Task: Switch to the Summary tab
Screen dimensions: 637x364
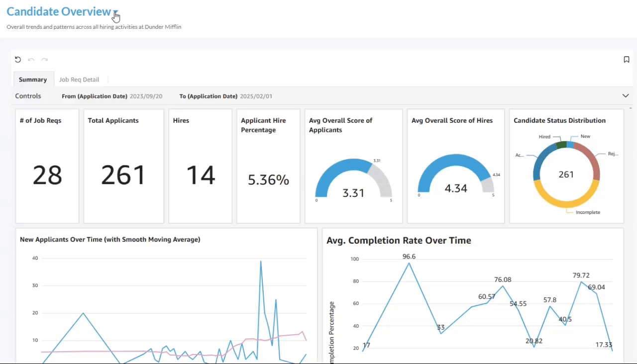Action: 33,80
